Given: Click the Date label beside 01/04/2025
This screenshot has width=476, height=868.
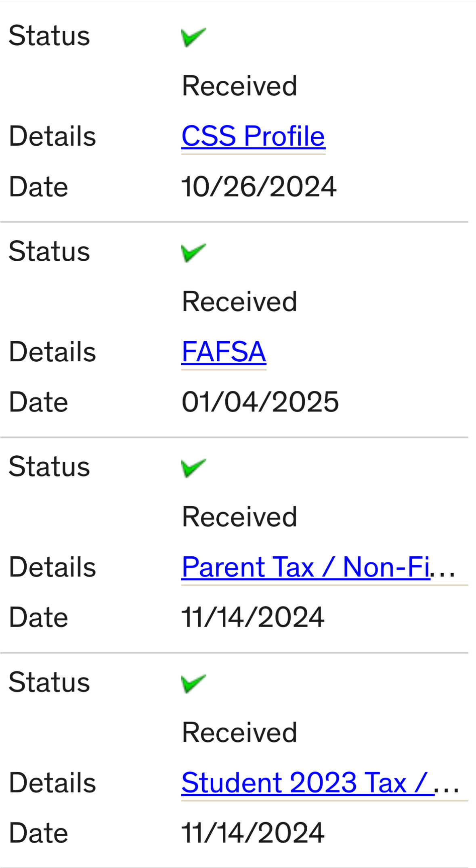Looking at the screenshot, I should tap(38, 402).
